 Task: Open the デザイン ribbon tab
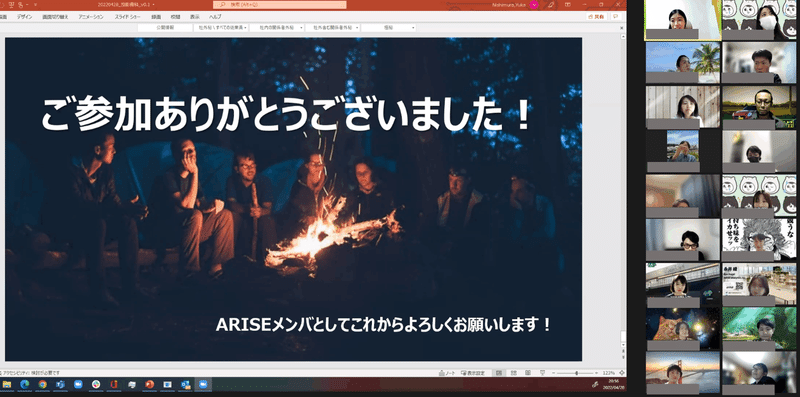(x=24, y=16)
